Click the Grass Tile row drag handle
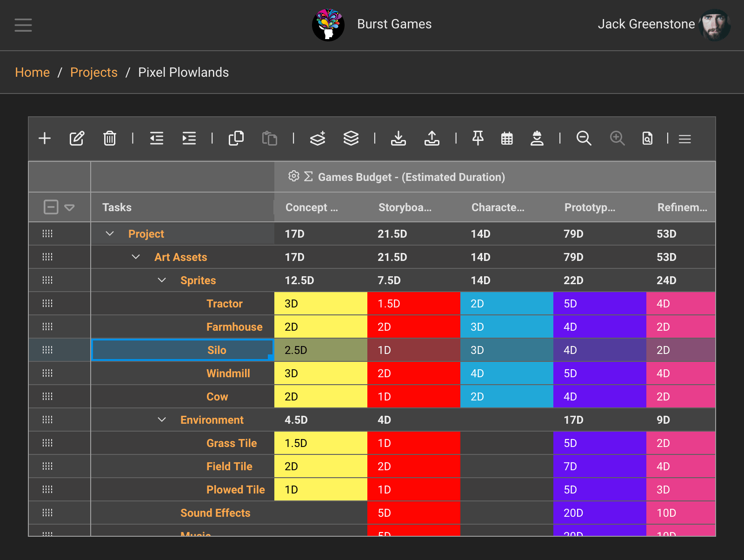 click(47, 443)
